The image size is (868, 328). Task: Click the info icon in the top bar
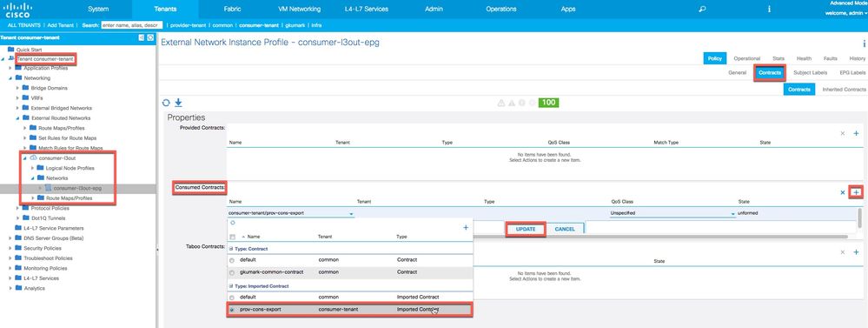(770, 9)
